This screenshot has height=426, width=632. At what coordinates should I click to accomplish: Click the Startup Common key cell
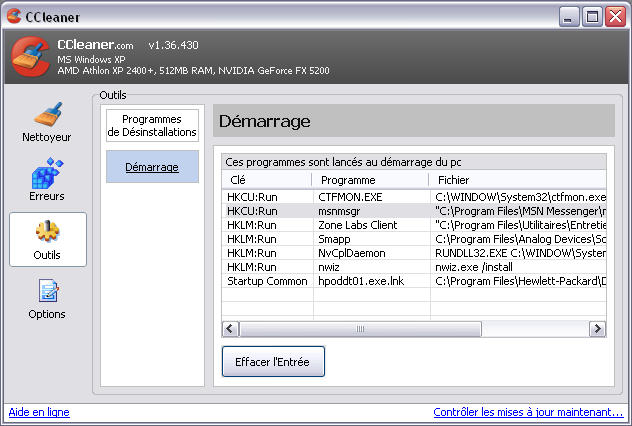[267, 281]
